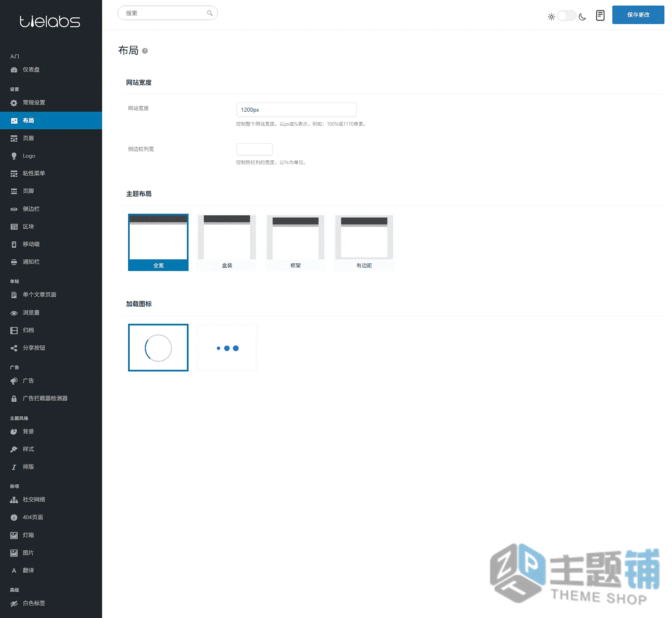The width and height of the screenshot is (672, 618).
Task: Save changes with 保存更改 button
Action: point(638,15)
